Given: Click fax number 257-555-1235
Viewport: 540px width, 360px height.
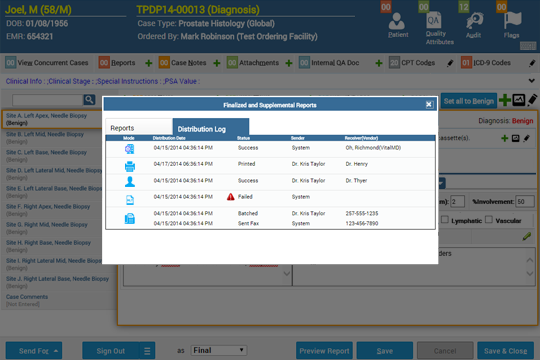Looking at the screenshot, I should [362, 213].
